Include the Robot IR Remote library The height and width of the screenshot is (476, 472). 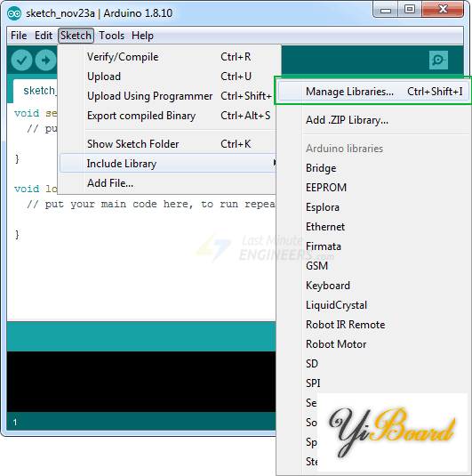pos(373,325)
